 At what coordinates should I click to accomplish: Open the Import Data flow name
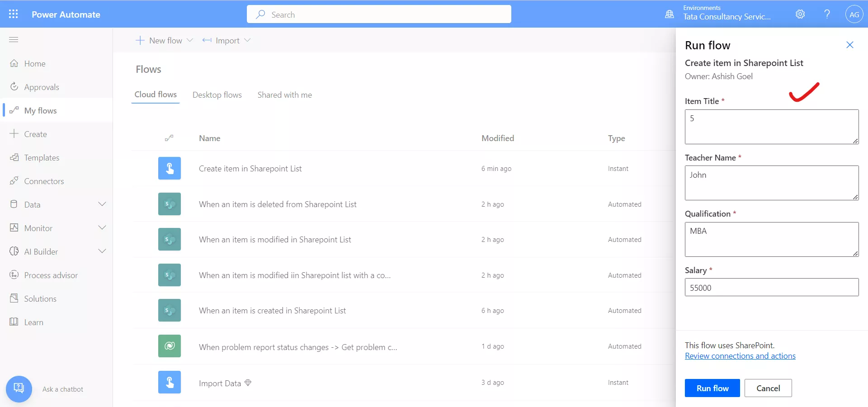coord(220,383)
